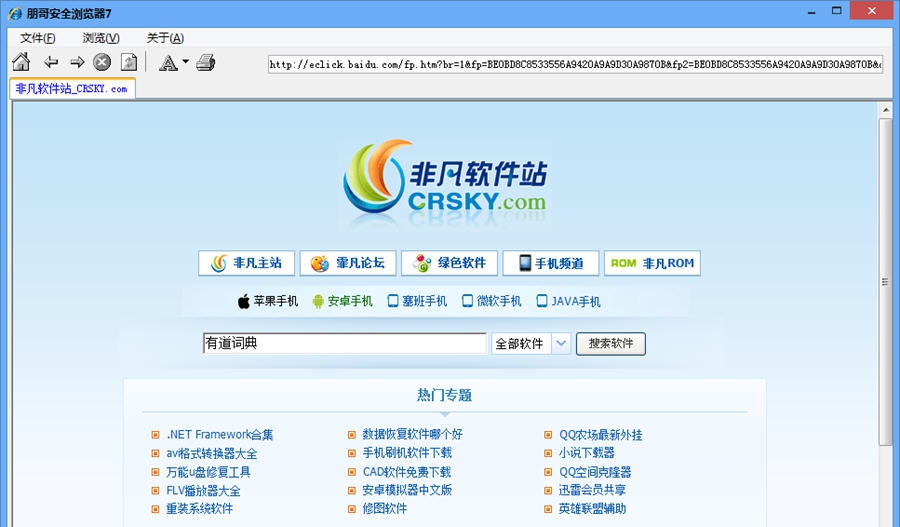The height and width of the screenshot is (527, 900).
Task: Navigate forward with the right arrow
Action: [77, 62]
